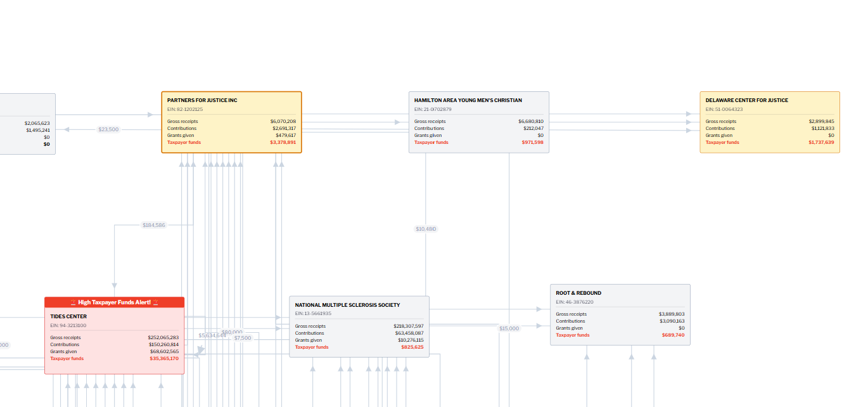868x407 pixels.
Task: Select the $15,000 edge label
Action: (509, 328)
